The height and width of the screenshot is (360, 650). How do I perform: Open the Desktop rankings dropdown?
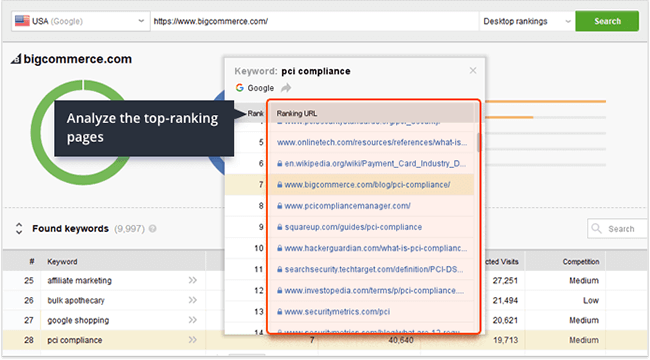pos(526,21)
